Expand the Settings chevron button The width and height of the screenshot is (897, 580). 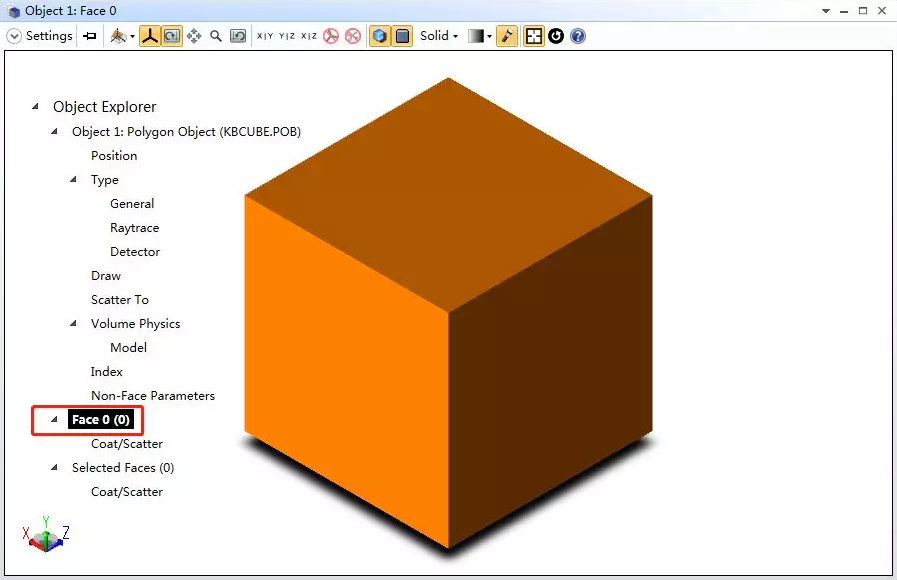[x=14, y=36]
